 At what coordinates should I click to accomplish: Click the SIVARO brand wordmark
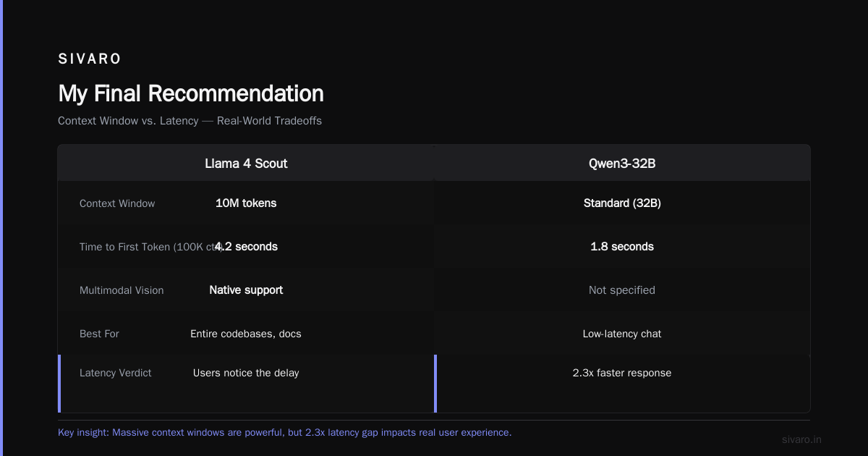(x=90, y=59)
